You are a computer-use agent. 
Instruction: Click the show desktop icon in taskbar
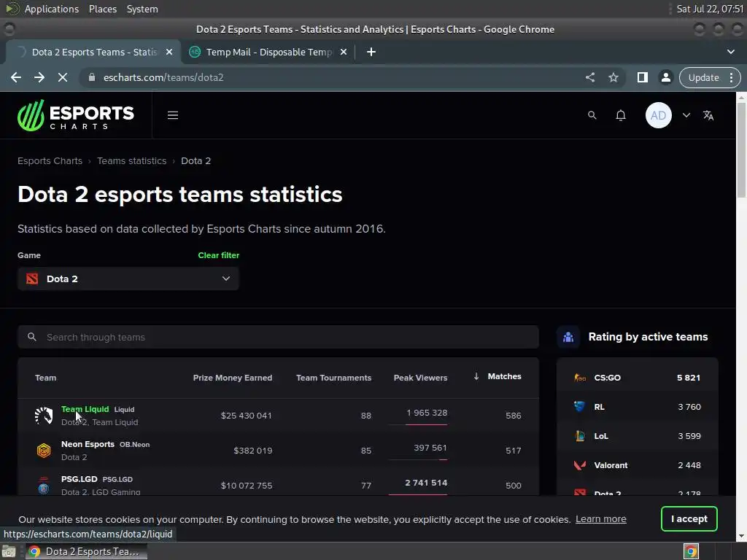point(9,551)
